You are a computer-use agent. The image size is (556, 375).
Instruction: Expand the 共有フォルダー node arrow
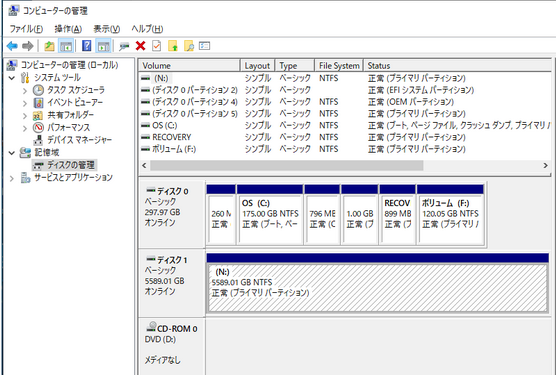[24, 116]
